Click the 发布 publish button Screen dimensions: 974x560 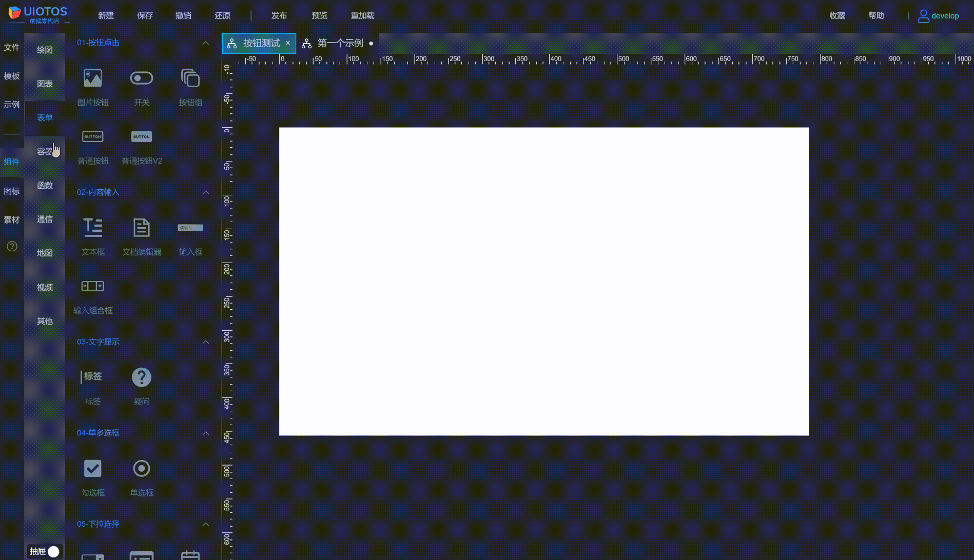click(279, 15)
